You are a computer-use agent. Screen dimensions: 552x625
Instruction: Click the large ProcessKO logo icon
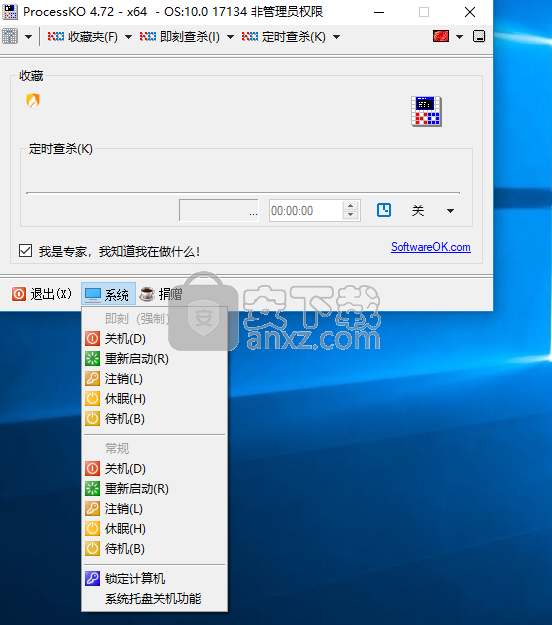coord(426,111)
